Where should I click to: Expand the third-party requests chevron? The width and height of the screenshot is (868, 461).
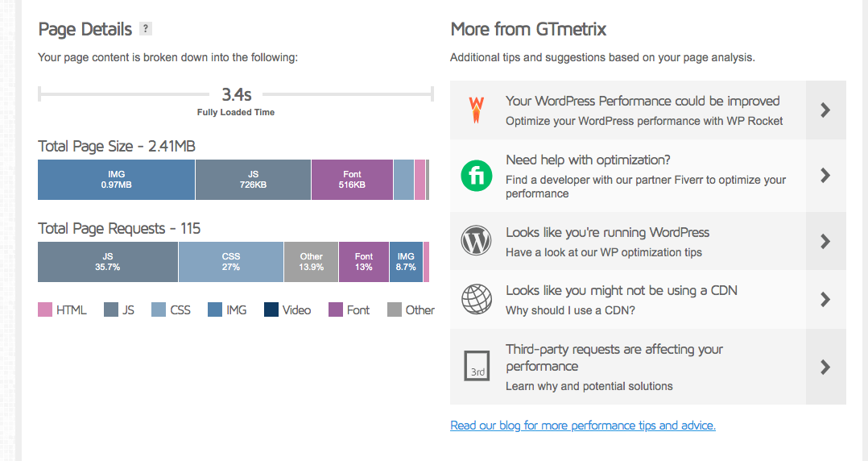(825, 367)
